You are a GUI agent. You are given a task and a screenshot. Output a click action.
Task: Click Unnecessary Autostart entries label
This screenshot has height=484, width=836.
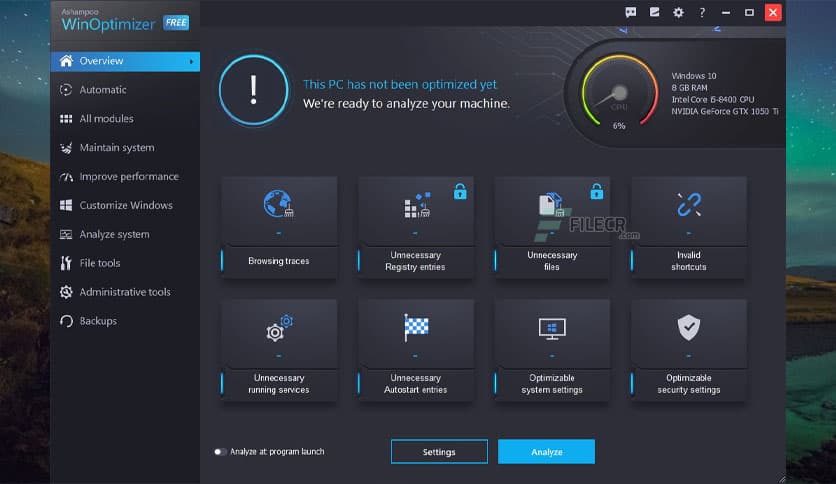click(x=415, y=384)
